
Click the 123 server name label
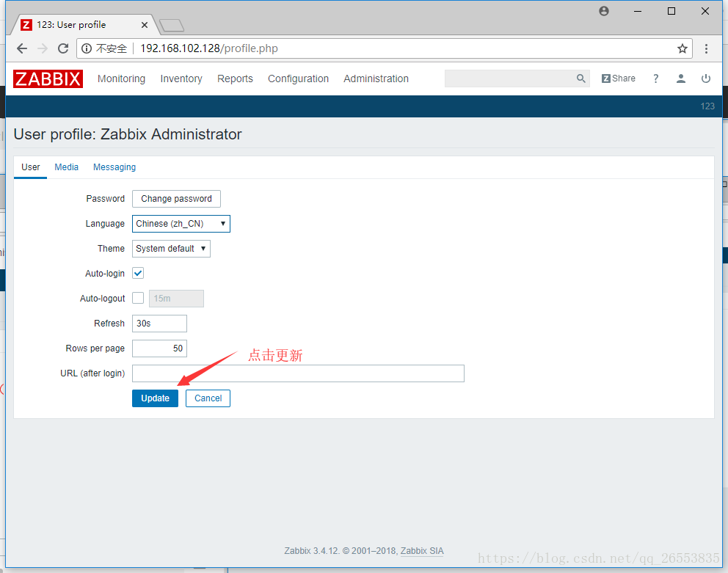tap(707, 106)
